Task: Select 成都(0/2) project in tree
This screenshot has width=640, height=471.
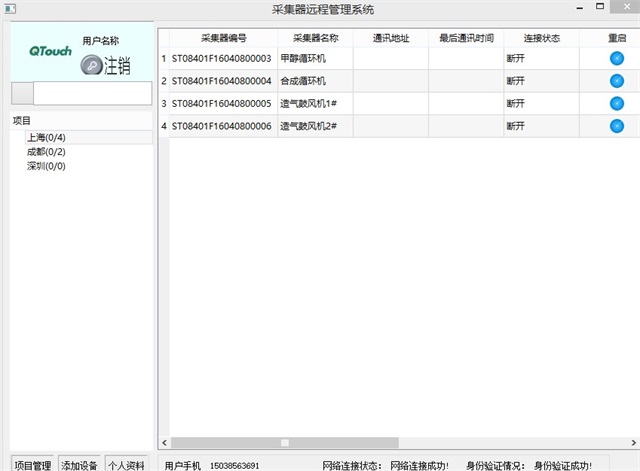Action: pos(46,152)
